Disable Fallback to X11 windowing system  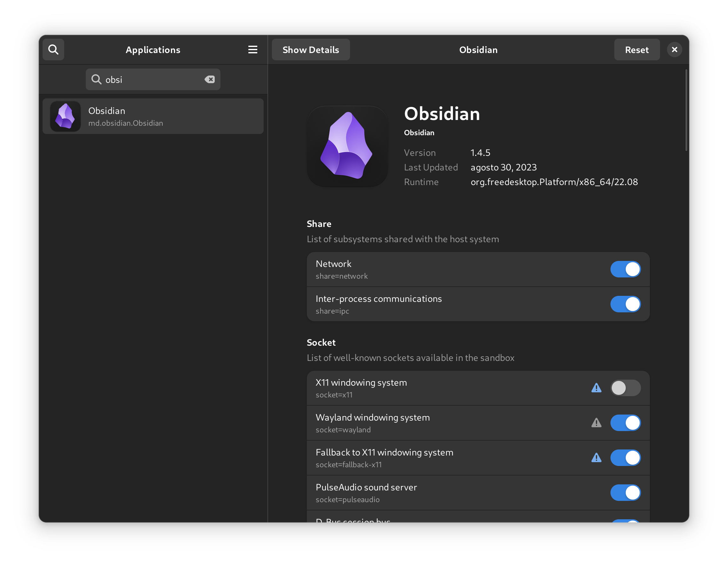click(625, 458)
